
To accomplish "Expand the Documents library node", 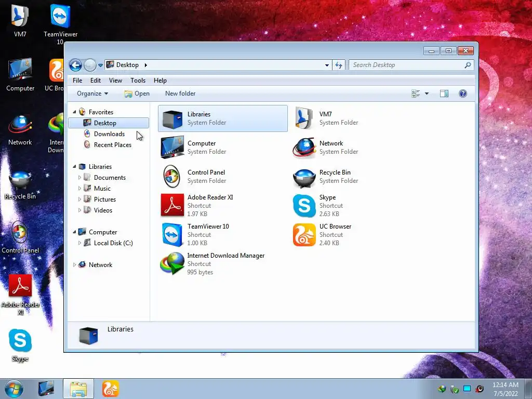I will [79, 178].
